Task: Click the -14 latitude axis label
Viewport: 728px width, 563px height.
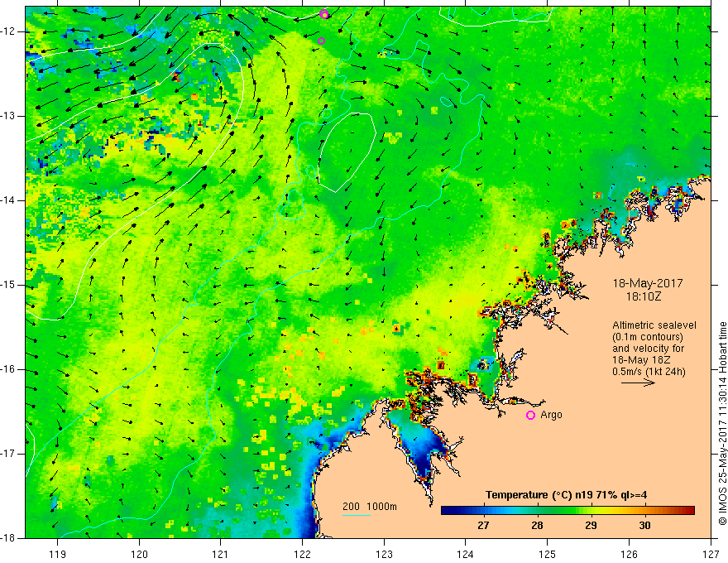Action: pyautogui.click(x=9, y=200)
